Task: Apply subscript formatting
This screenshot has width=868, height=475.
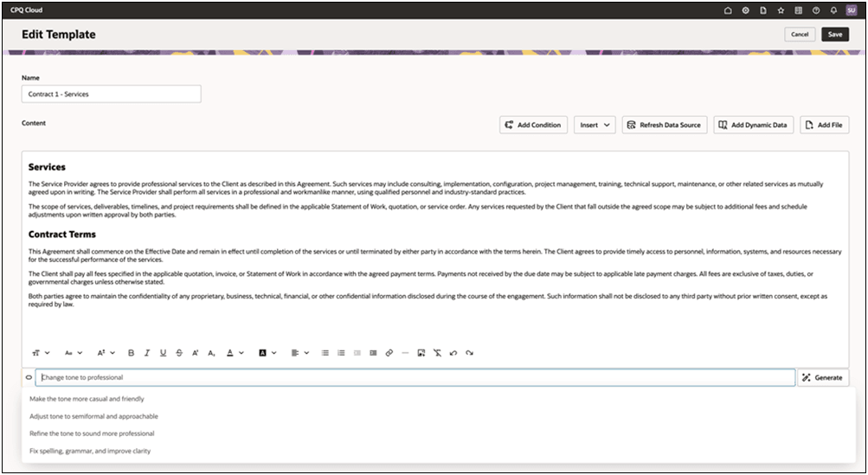Action: pos(211,353)
